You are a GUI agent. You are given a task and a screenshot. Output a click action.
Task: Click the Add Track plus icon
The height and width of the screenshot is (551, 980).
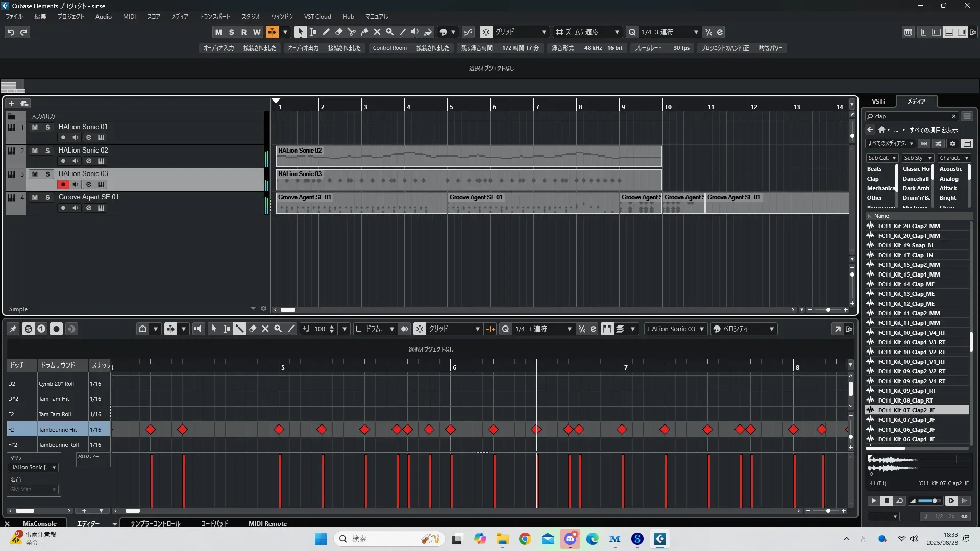(11, 103)
